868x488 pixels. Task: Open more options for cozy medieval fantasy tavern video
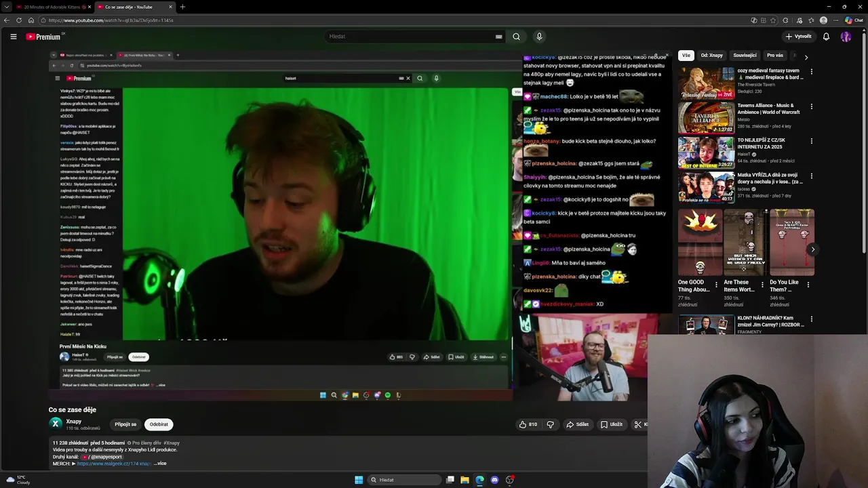tap(811, 71)
